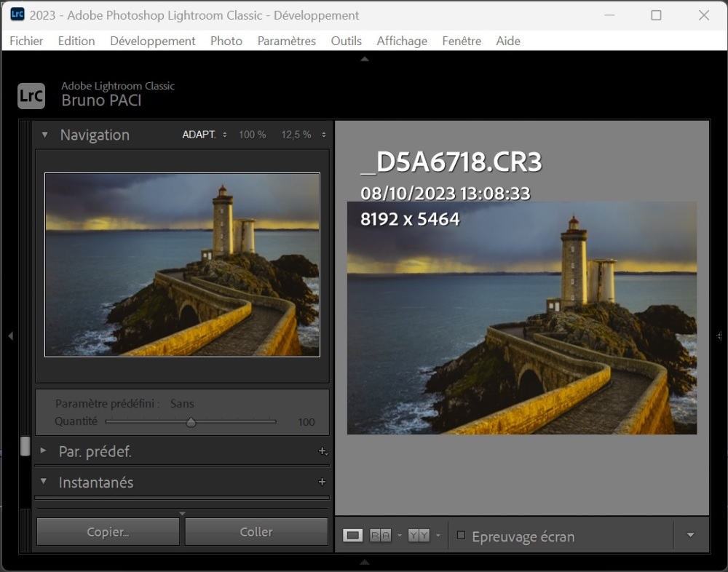Enable the Epreuvage écran checkbox
The height and width of the screenshot is (572, 728).
461,536
